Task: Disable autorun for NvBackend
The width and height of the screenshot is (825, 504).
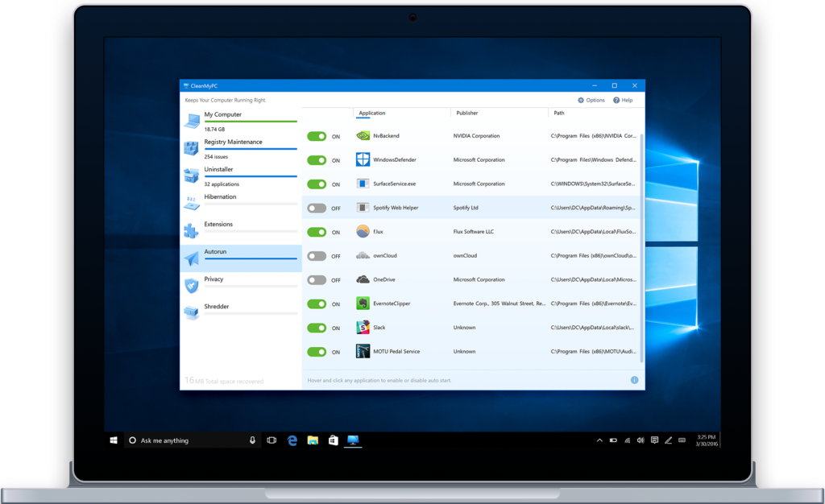Action: point(317,136)
